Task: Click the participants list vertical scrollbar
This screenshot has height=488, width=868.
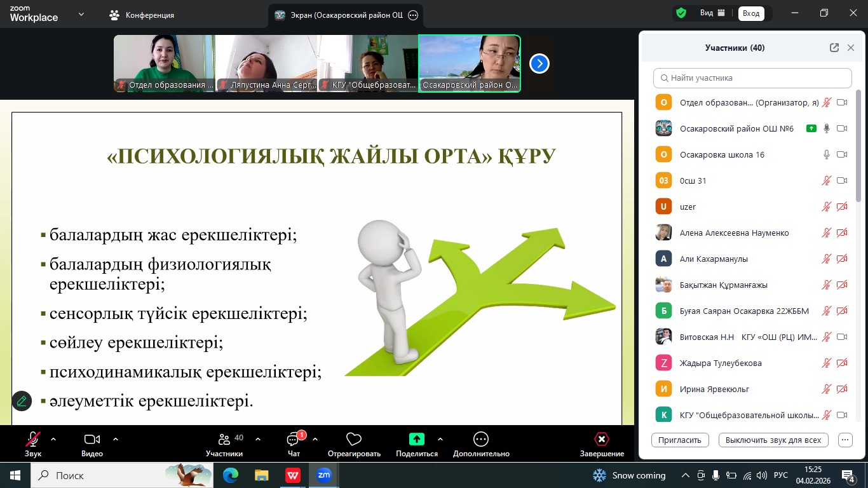Action: click(859, 146)
